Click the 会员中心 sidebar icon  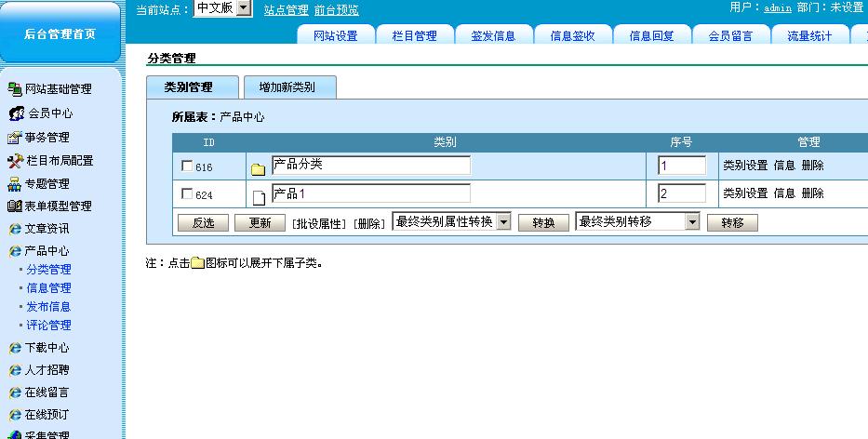[16, 113]
